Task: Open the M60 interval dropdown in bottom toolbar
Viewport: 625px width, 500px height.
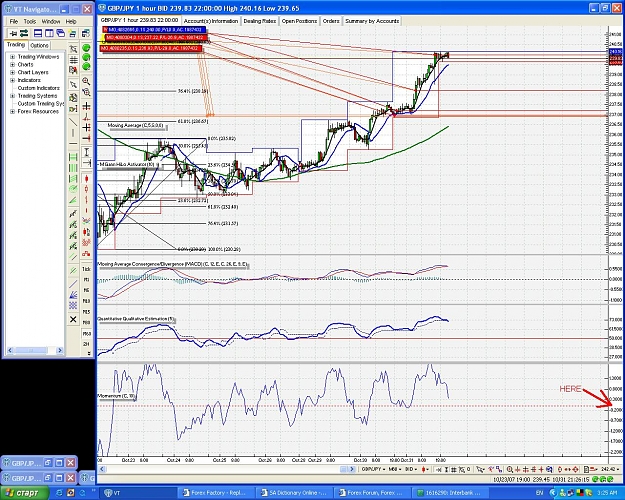Action: point(395,470)
